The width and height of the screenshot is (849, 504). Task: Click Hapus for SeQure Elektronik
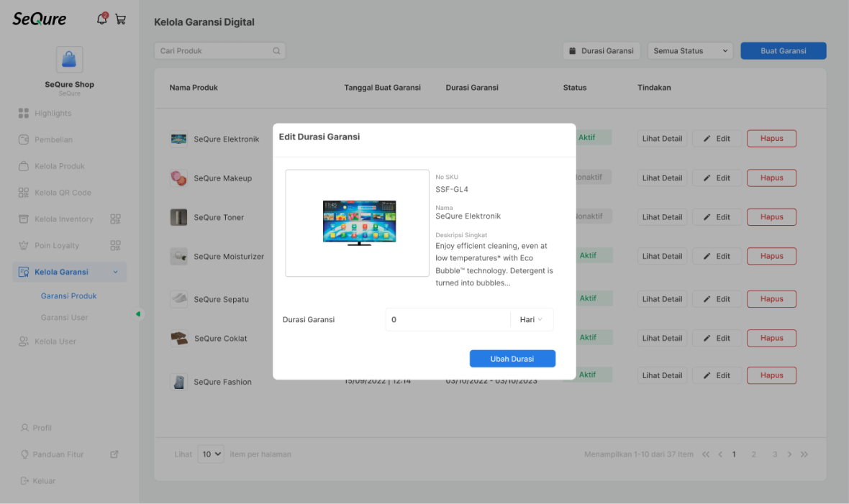[771, 139]
